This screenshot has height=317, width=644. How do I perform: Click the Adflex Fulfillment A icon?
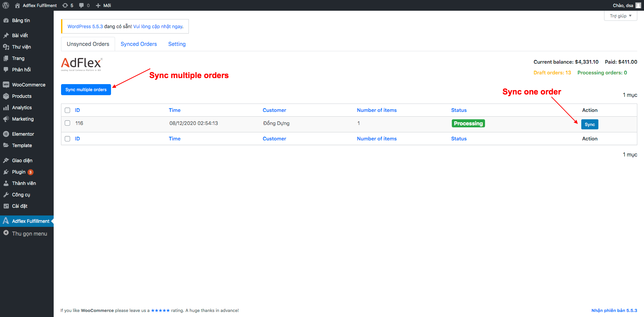6,221
